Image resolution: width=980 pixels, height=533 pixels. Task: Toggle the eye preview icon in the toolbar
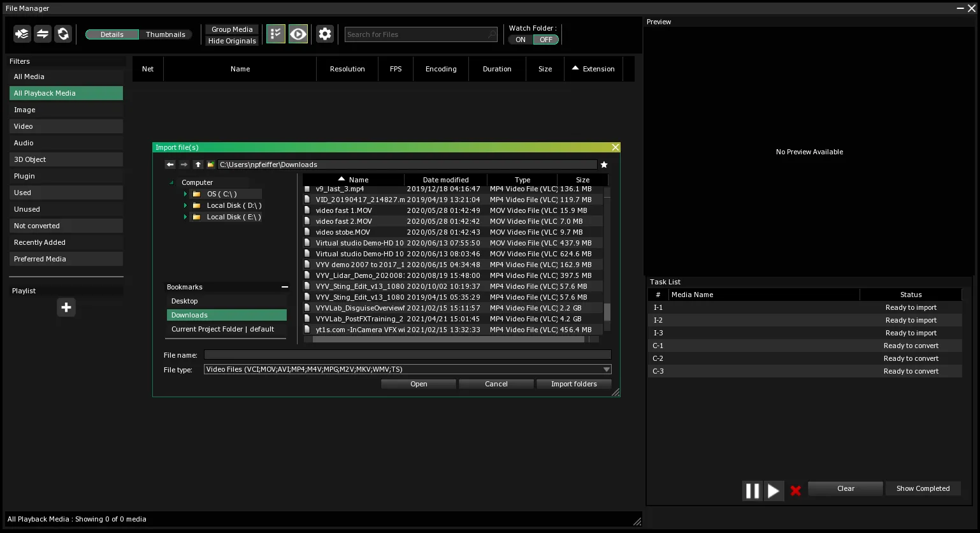[298, 34]
